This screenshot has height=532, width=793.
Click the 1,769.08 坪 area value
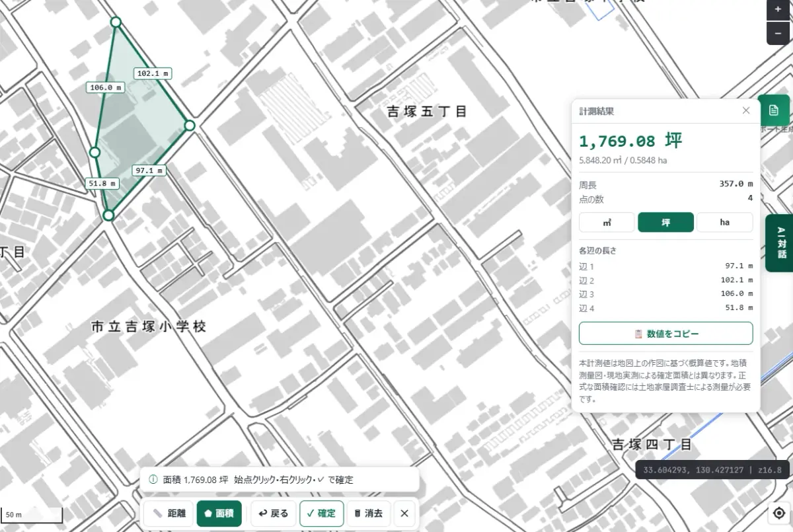pyautogui.click(x=630, y=141)
